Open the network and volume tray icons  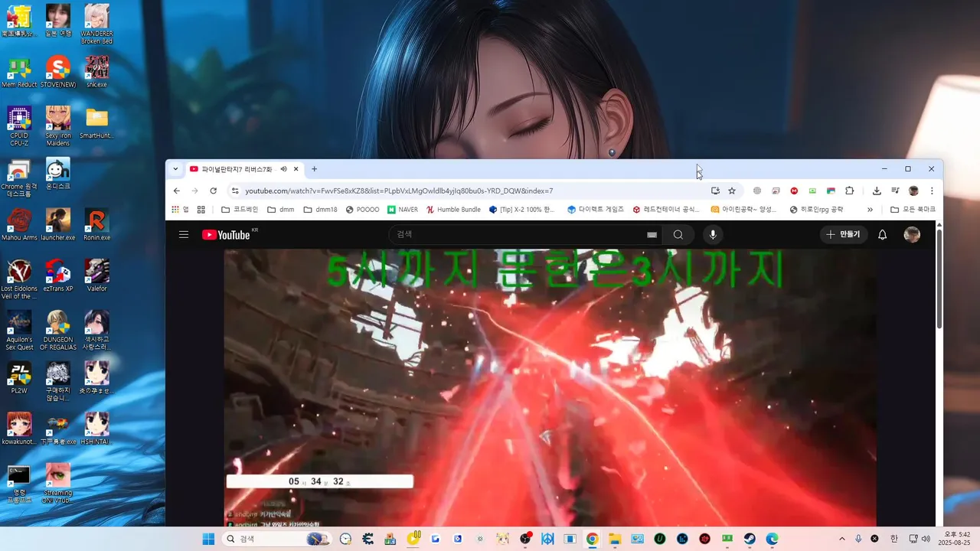click(x=919, y=539)
